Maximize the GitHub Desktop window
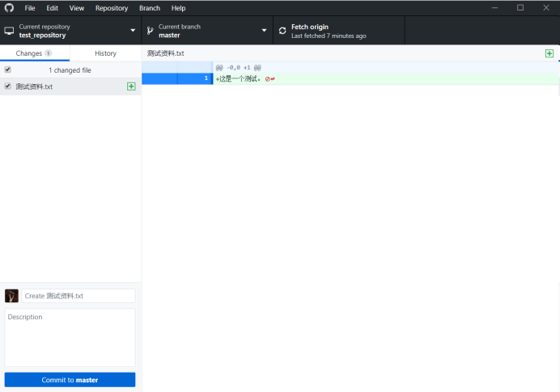The width and height of the screenshot is (560, 392). [x=520, y=7]
